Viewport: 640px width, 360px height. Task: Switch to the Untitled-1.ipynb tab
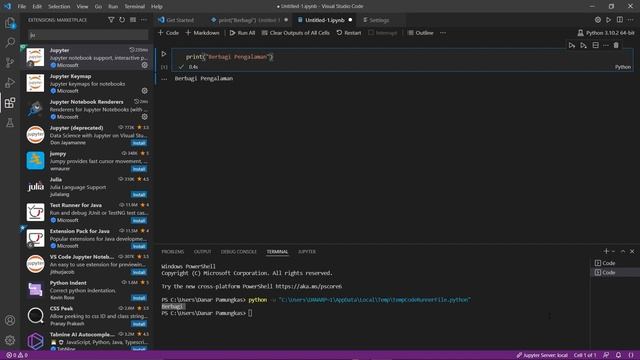[x=324, y=20]
